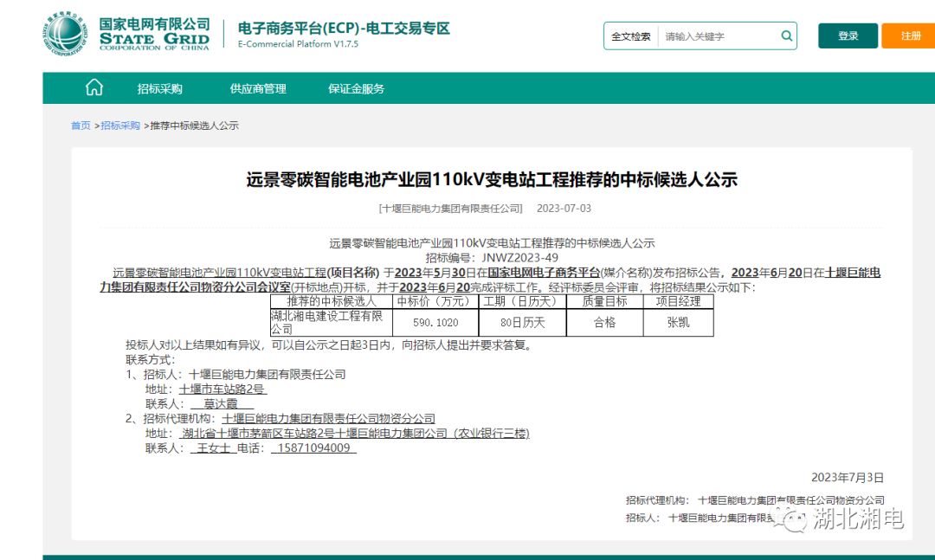
Task: Click the publication date 2023-07-03
Action: [564, 208]
